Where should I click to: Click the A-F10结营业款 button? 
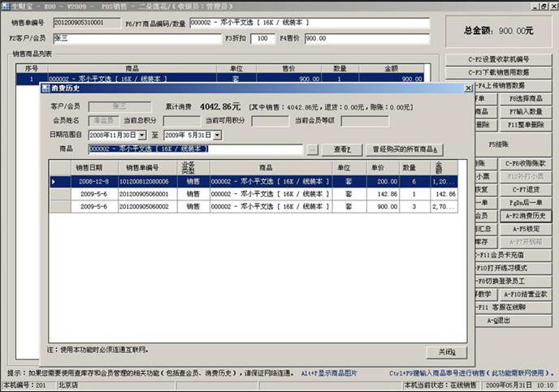(526, 295)
